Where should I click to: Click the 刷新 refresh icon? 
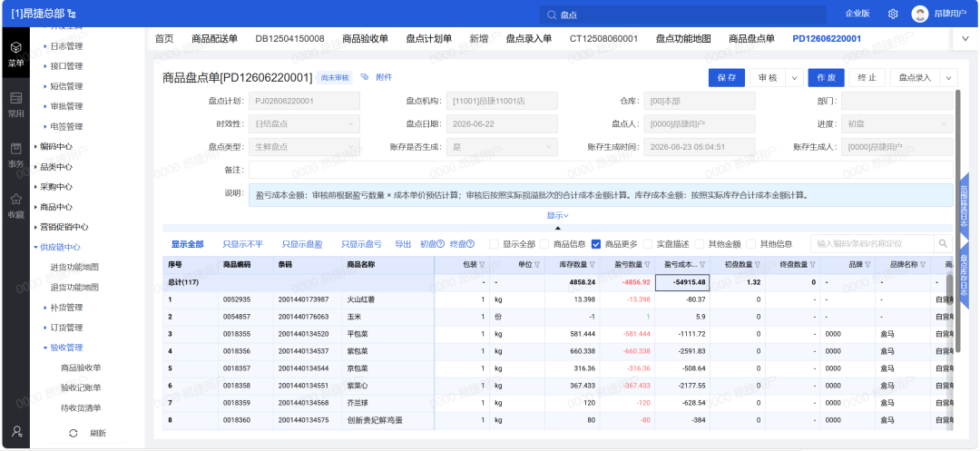[73, 433]
